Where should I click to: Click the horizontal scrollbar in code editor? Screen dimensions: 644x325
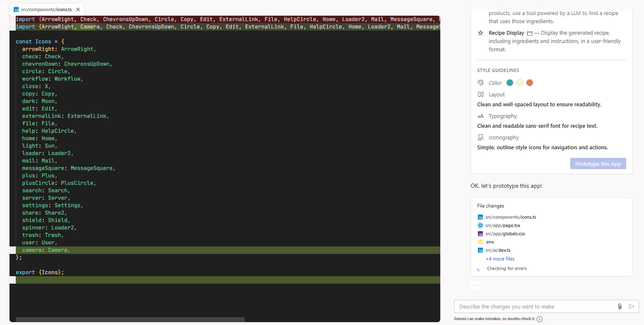[130, 319]
